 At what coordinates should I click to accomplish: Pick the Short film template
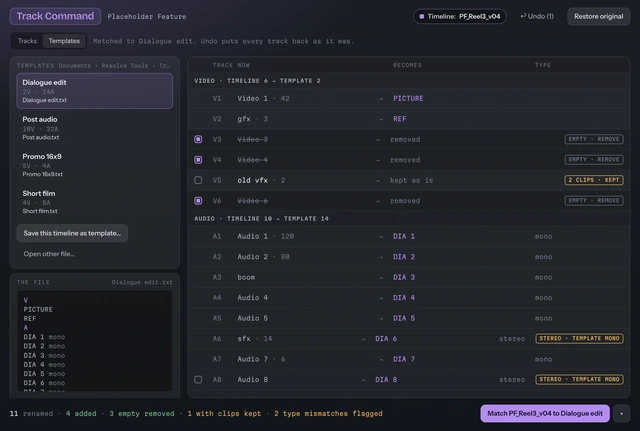[95, 202]
